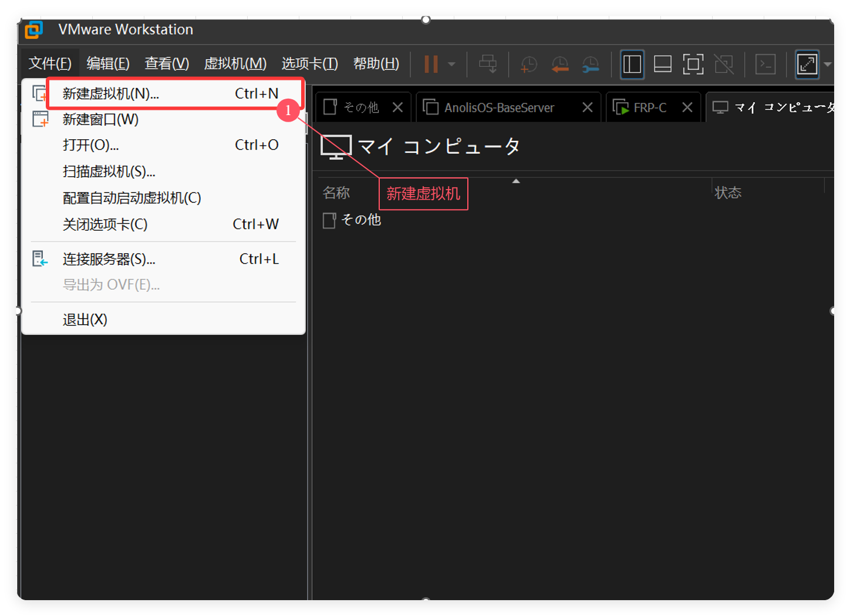Screen dimensions: 850x616
Task: Select 关闭选项卡(C) menu entry
Action: click(x=163, y=224)
